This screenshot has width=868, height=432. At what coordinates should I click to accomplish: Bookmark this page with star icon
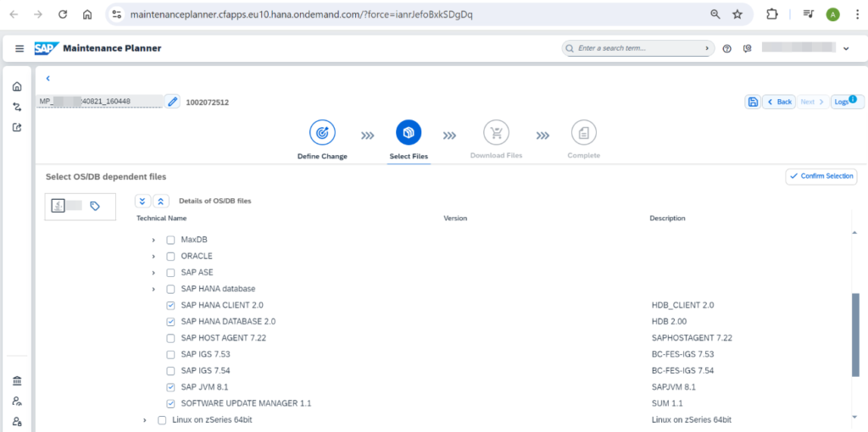click(x=737, y=15)
